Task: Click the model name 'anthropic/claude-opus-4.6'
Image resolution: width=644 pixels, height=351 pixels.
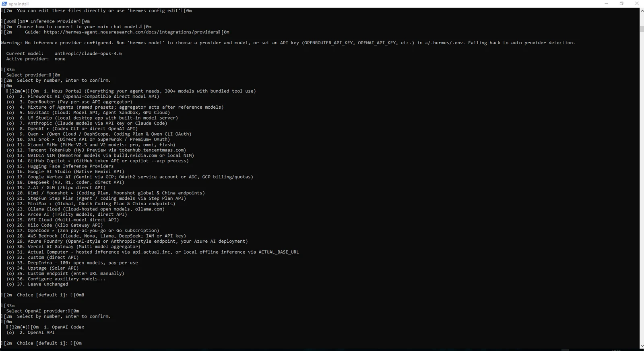Action: pyautogui.click(x=88, y=54)
